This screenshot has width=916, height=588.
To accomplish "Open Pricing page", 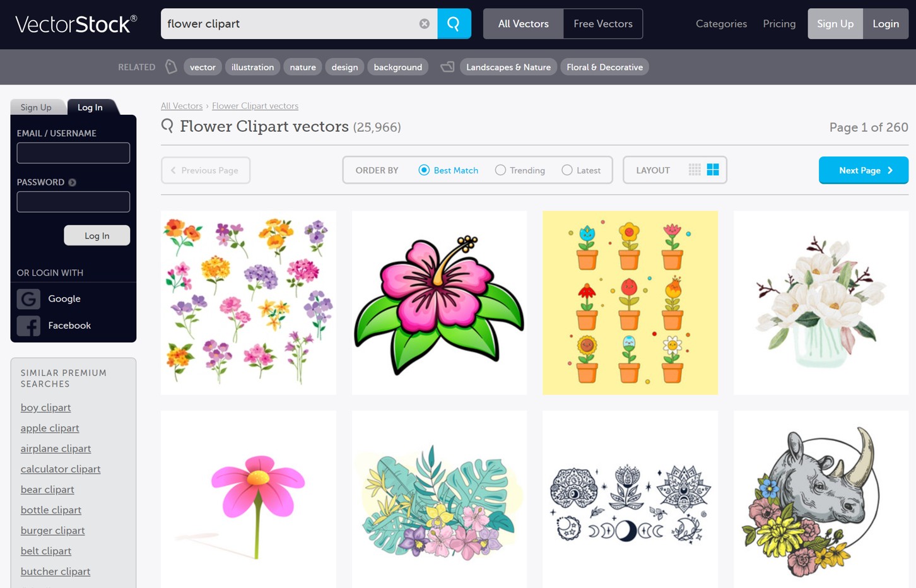I will click(779, 24).
